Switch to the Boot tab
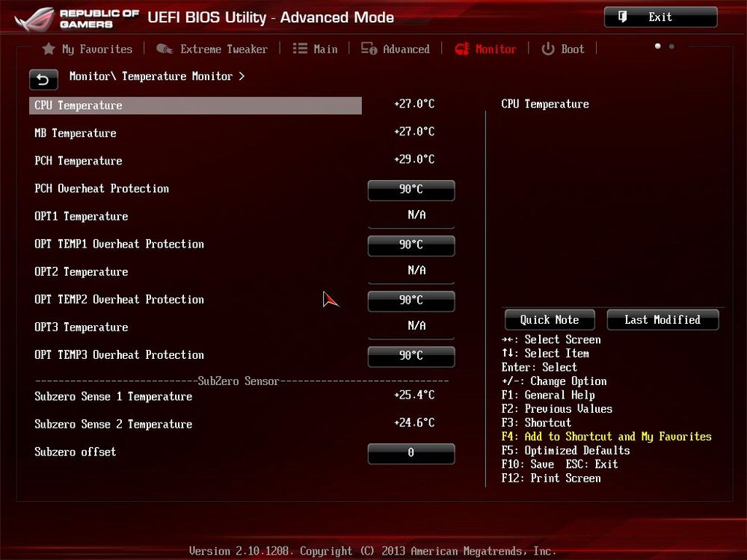 click(572, 49)
